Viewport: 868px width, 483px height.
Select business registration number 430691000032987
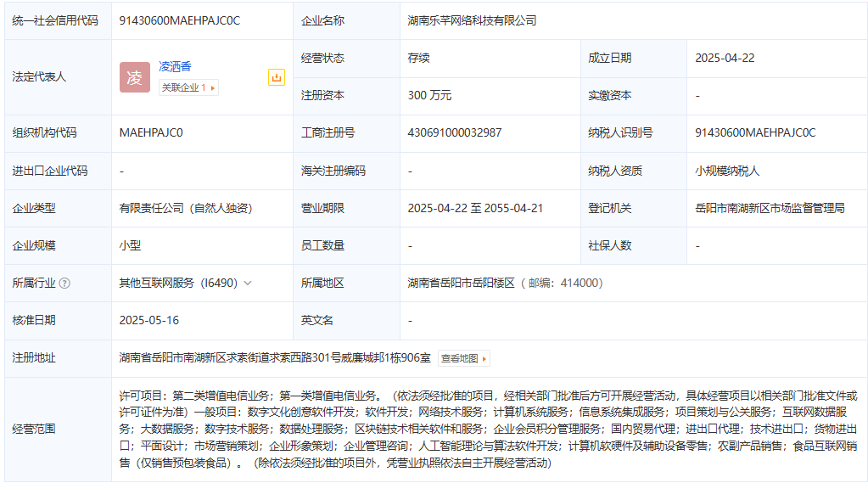pos(455,132)
